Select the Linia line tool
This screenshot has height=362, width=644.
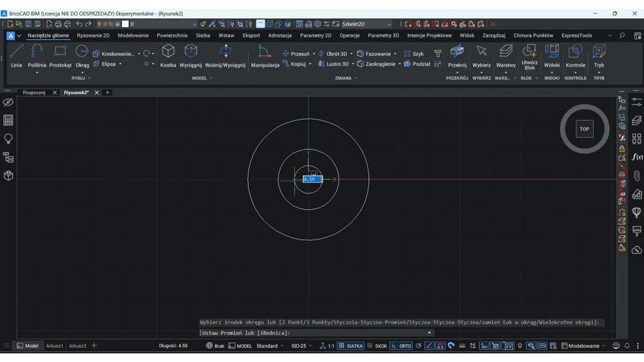(x=16, y=56)
